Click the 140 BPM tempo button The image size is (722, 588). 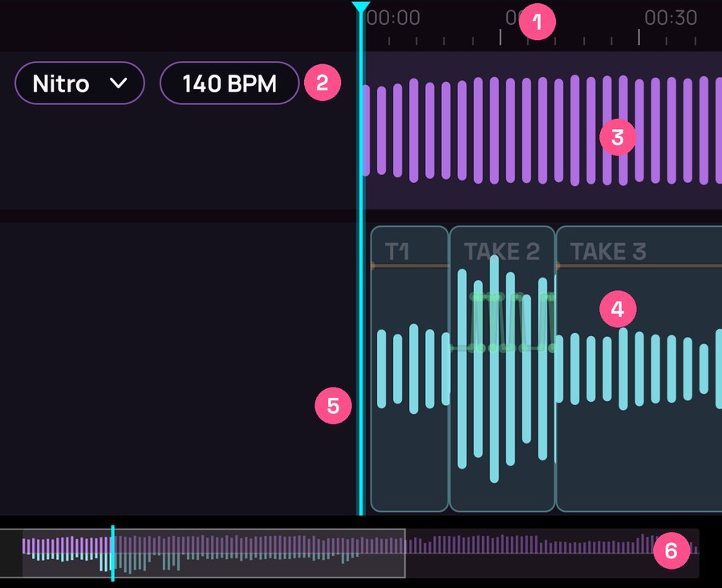pyautogui.click(x=229, y=83)
